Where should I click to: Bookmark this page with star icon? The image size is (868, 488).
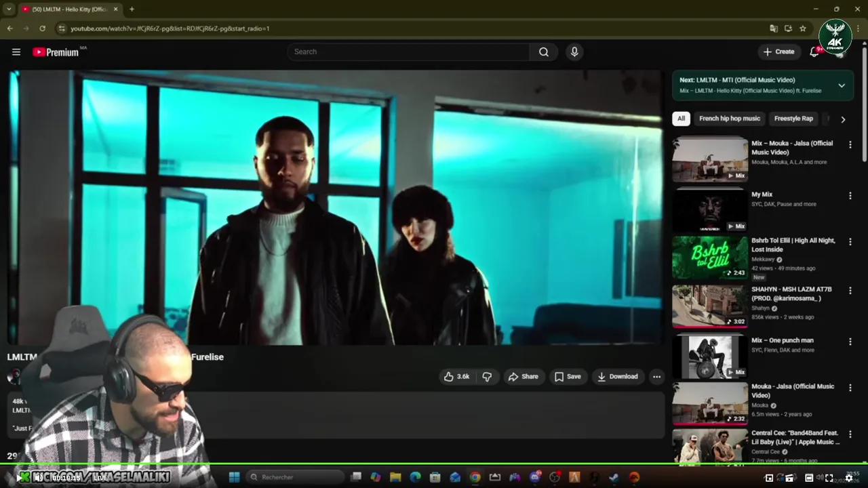coord(803,28)
